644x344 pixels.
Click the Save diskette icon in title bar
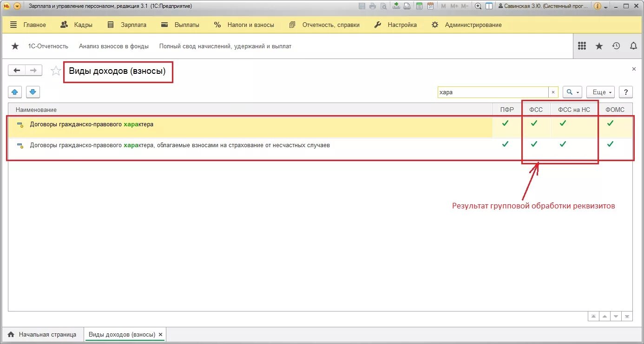pos(362,6)
